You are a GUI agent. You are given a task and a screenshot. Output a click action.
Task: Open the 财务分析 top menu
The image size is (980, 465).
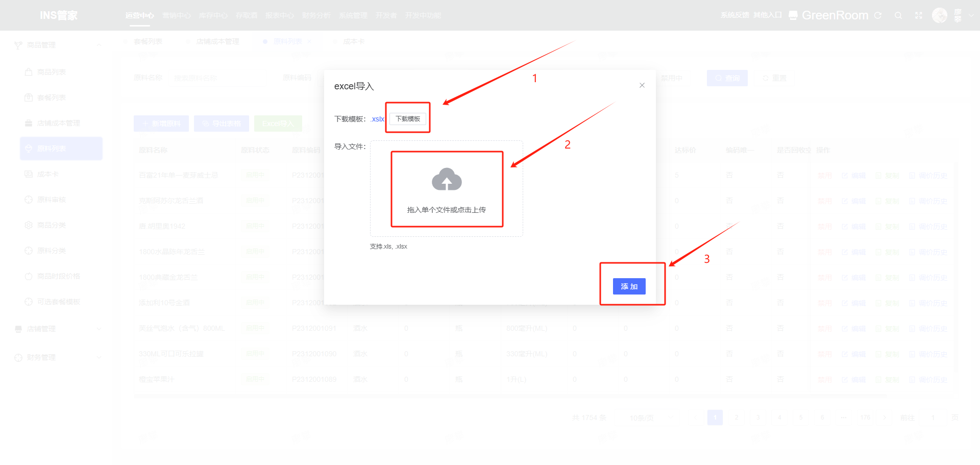tap(316, 15)
